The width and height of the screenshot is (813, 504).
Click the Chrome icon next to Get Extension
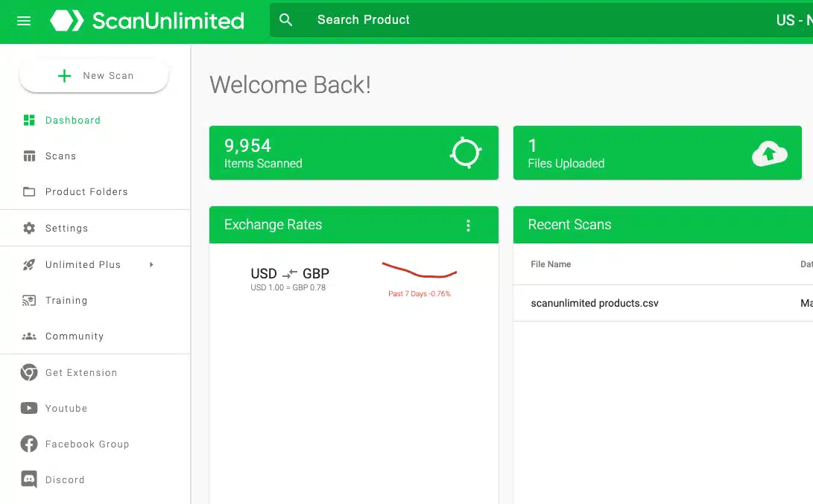tap(29, 372)
